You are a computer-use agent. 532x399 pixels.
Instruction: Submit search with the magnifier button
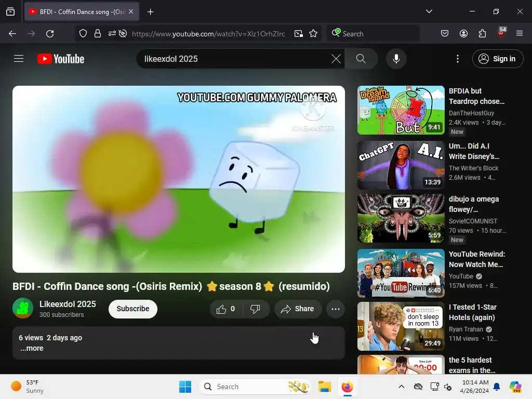click(x=361, y=59)
